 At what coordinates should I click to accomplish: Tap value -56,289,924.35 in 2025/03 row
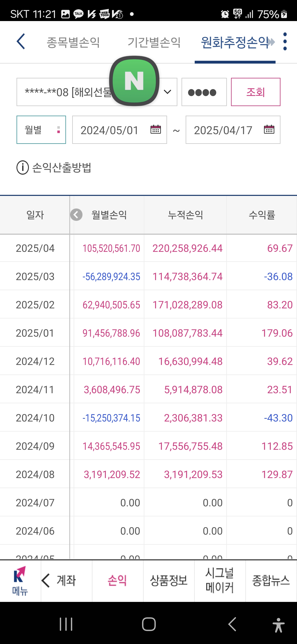pyautogui.click(x=111, y=277)
